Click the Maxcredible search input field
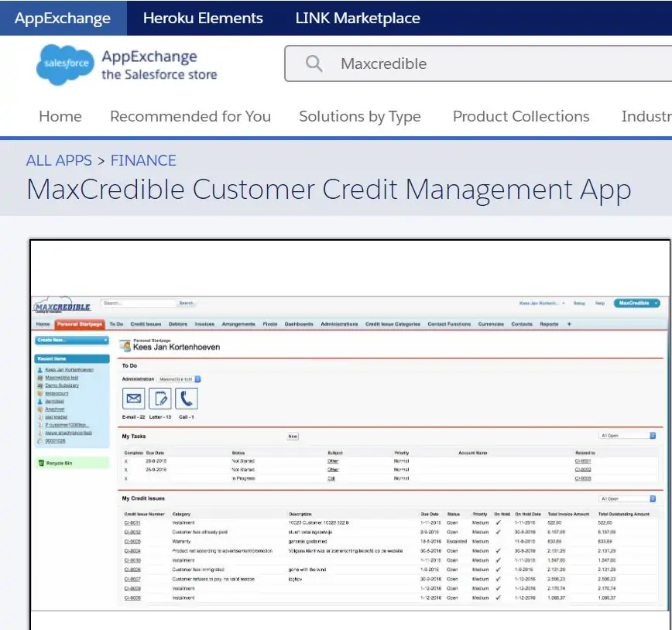 point(495,63)
